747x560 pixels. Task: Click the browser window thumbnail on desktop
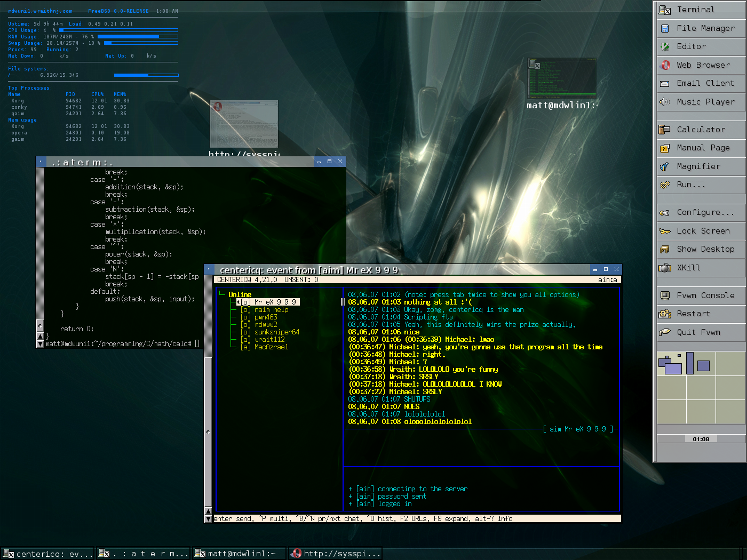[x=244, y=124]
